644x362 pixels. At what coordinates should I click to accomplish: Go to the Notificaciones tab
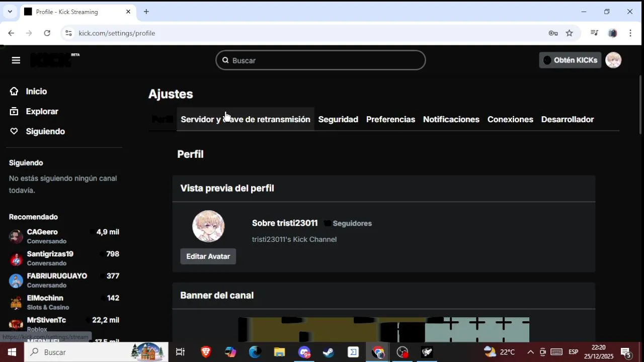[x=451, y=120]
